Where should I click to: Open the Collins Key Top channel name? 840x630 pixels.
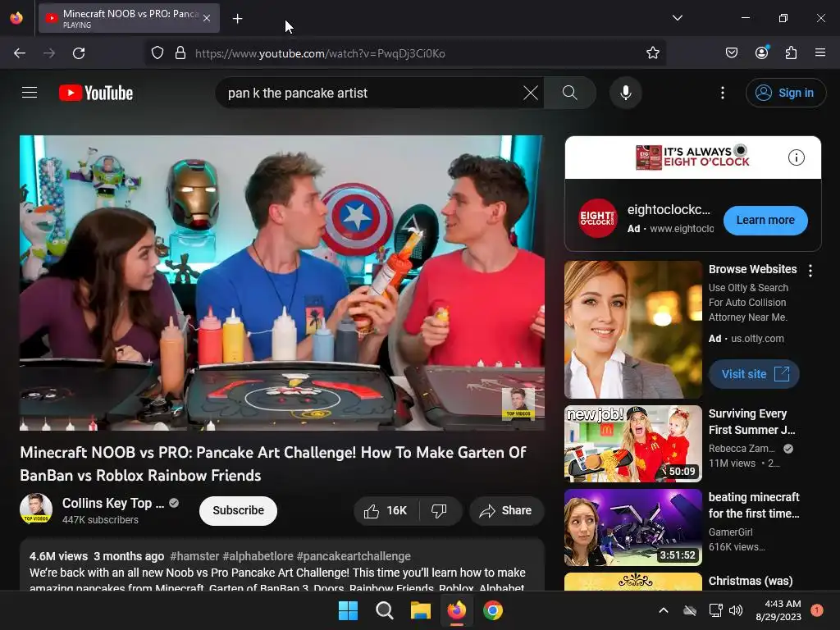[113, 503]
